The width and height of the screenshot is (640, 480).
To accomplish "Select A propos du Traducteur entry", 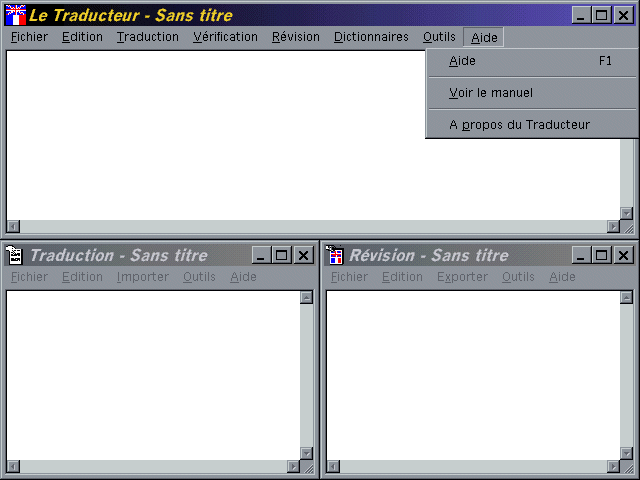I will point(531,124).
